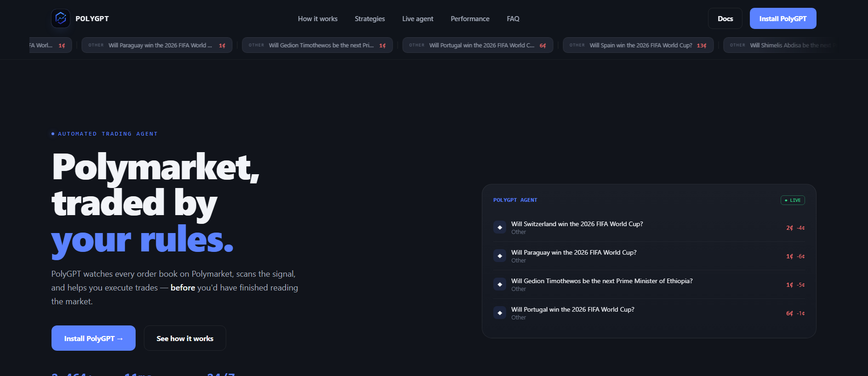
Task: Click the diamond icon beside Portugal market
Action: click(x=500, y=313)
